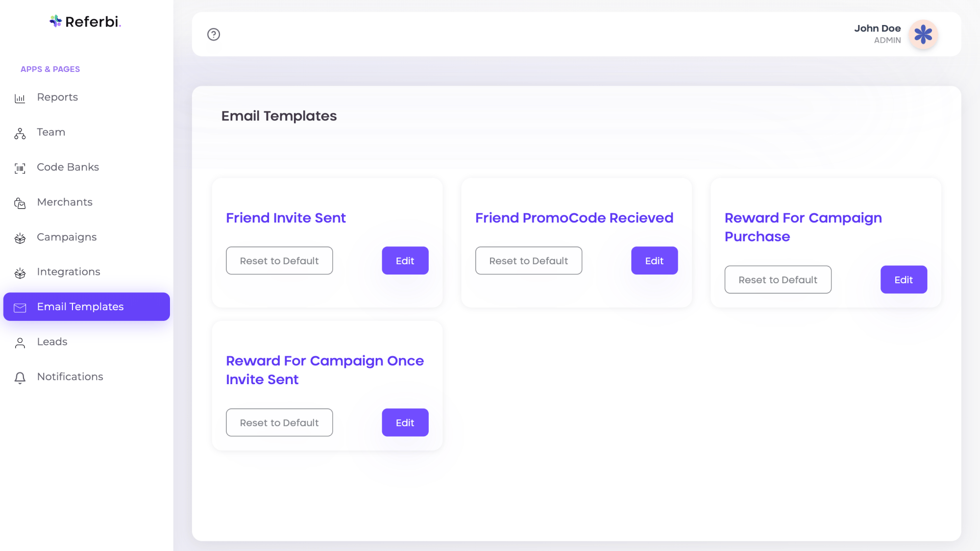Open the Campaigns page from sidebar

pos(66,237)
